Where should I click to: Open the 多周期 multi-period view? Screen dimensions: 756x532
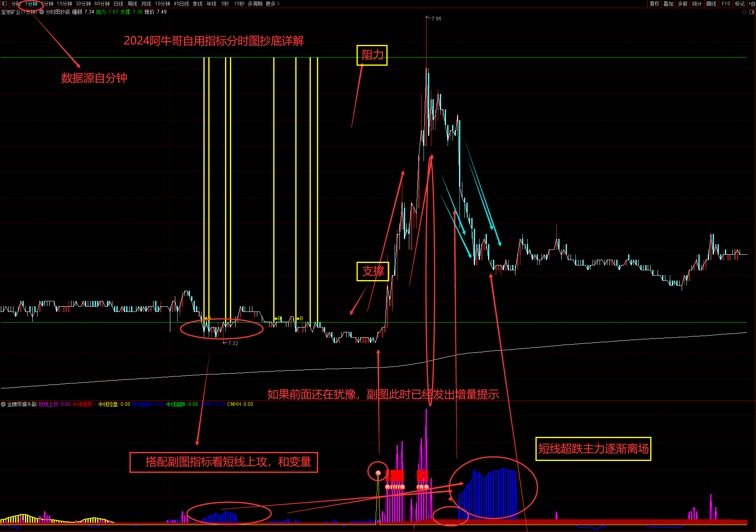[255, 4]
